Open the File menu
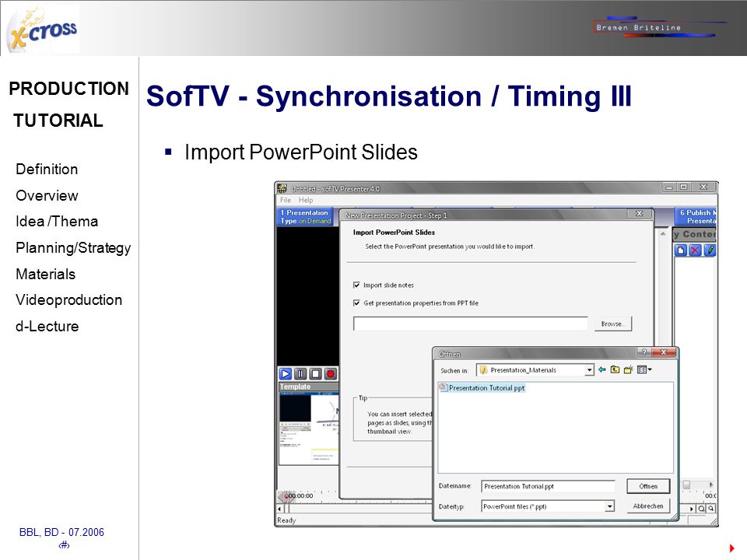The height and width of the screenshot is (560, 747). [286, 200]
